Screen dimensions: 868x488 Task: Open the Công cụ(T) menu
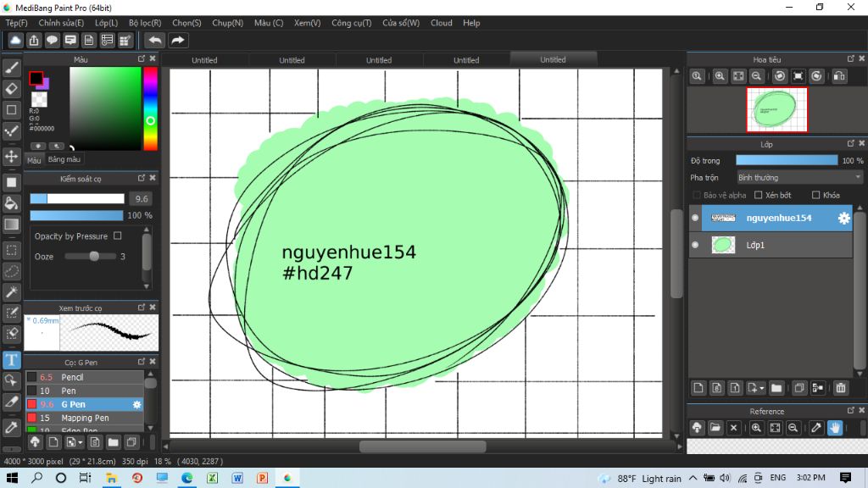coord(352,23)
